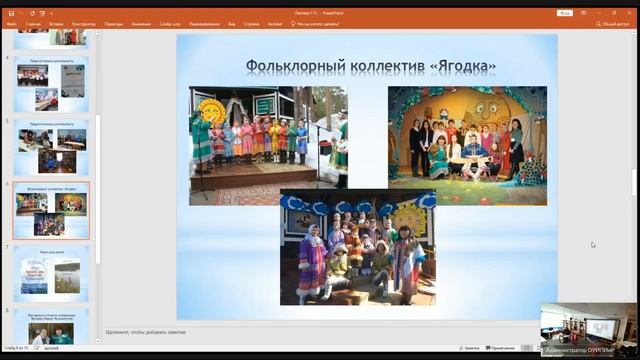This screenshot has height=360, width=640.
Task: Switch to Normal view icon in status bar
Action: click(527, 348)
